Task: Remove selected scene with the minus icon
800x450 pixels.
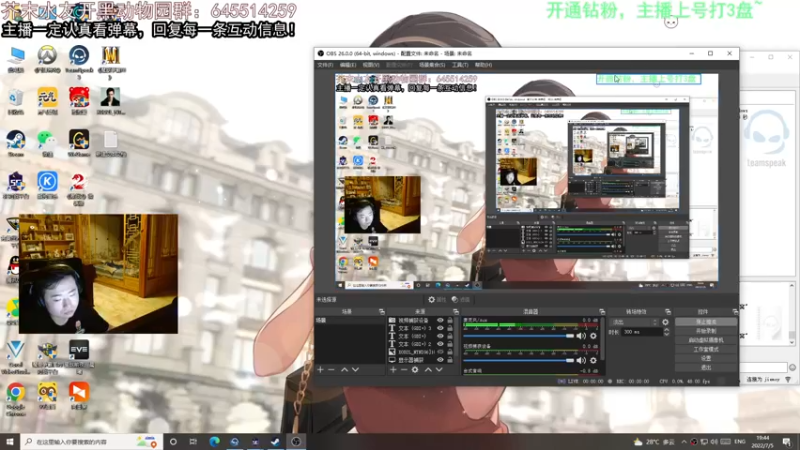Action: 332,369
